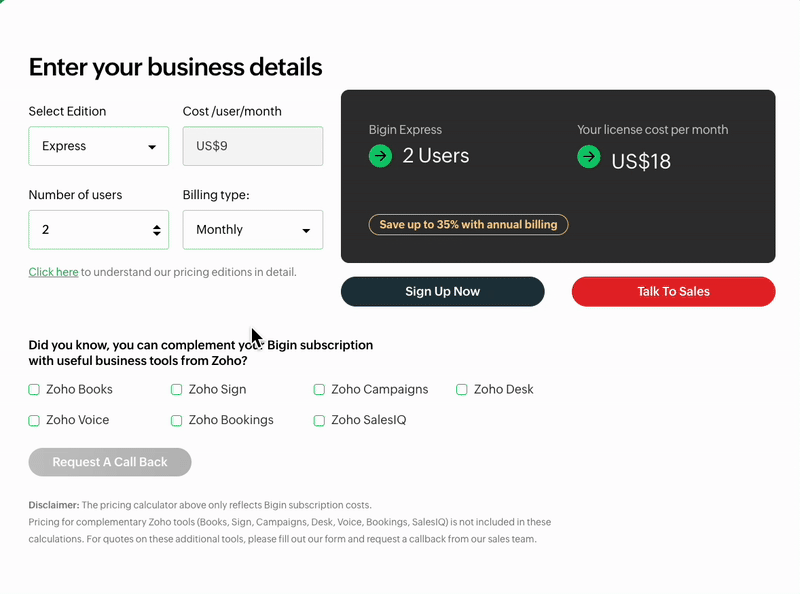Open the Select Edition dropdown
800x594 pixels.
coord(98,146)
